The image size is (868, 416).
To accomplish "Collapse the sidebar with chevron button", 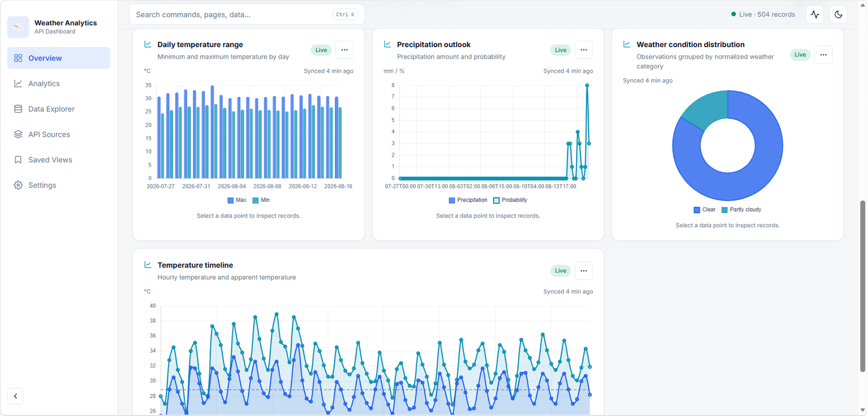I will tap(16, 396).
